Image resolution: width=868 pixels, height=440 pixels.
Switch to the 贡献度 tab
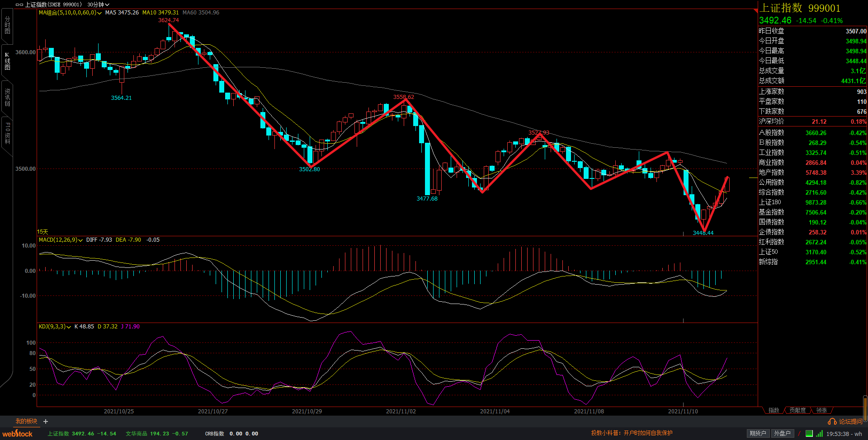click(x=797, y=410)
